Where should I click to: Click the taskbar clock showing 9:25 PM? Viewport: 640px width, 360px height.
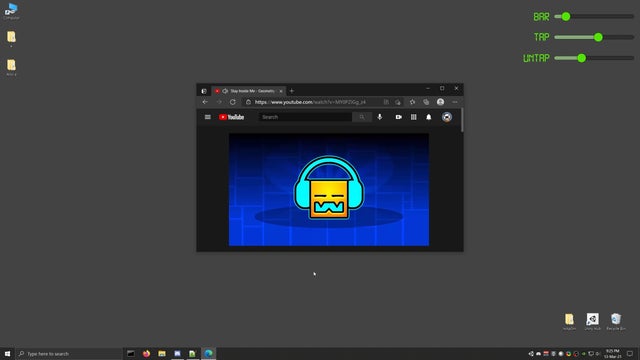point(613,353)
